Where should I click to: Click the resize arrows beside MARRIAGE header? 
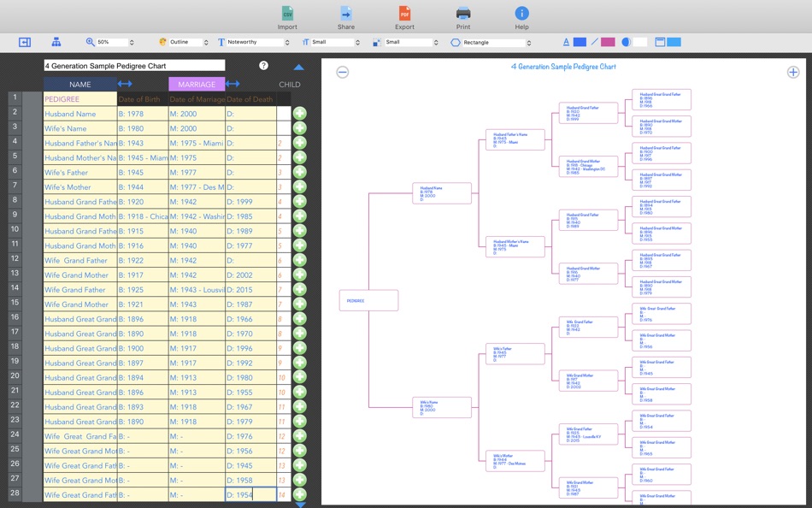point(232,84)
